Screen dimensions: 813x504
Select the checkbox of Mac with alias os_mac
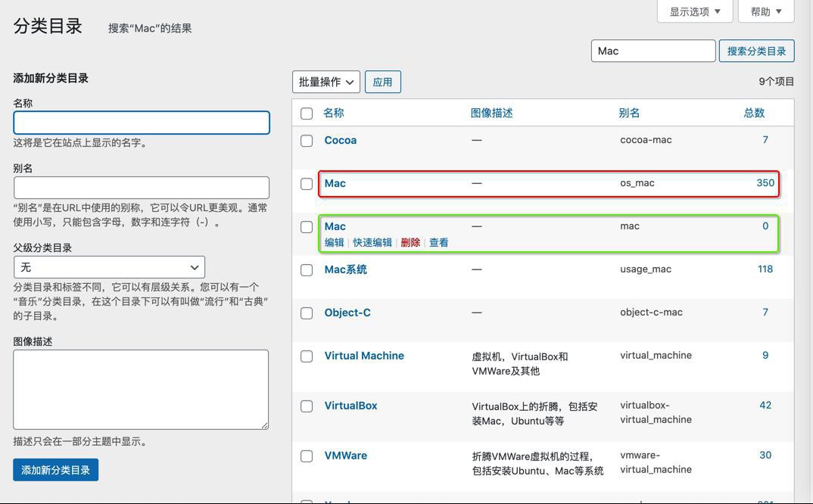(x=307, y=184)
